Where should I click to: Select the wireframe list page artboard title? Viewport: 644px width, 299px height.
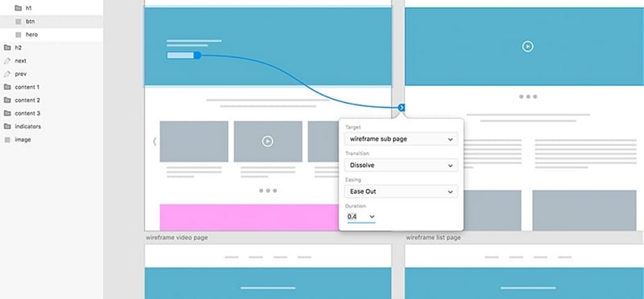click(433, 237)
